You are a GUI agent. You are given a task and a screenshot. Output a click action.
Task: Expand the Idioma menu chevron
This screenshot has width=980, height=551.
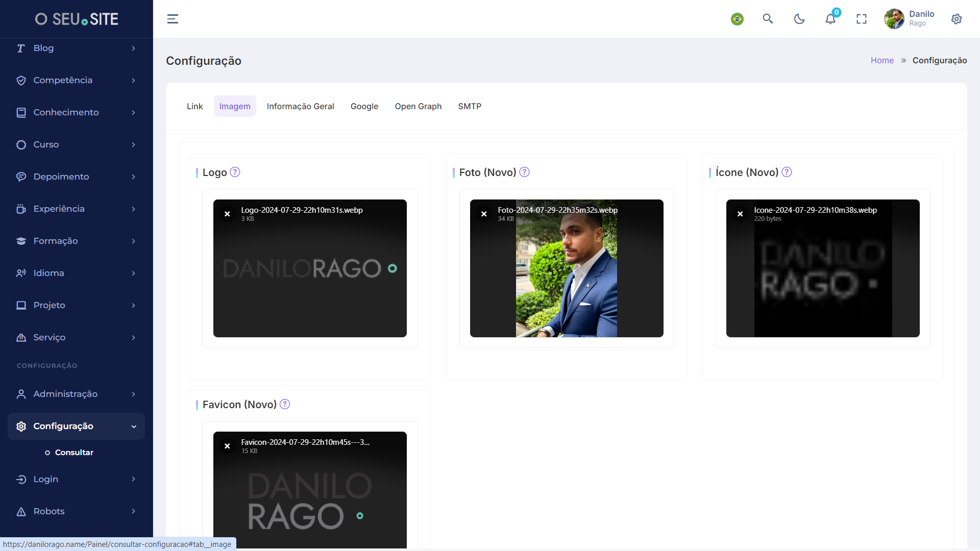coord(133,273)
